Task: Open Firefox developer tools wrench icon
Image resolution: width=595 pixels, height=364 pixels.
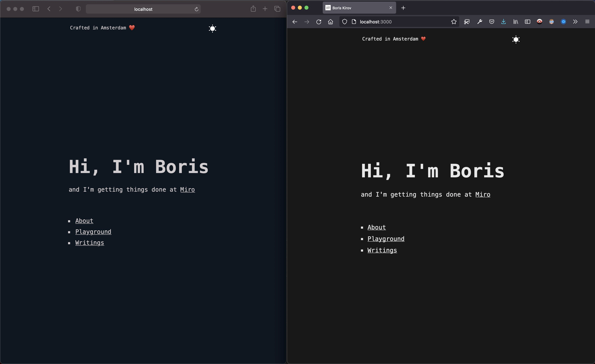Action: pyautogui.click(x=480, y=22)
